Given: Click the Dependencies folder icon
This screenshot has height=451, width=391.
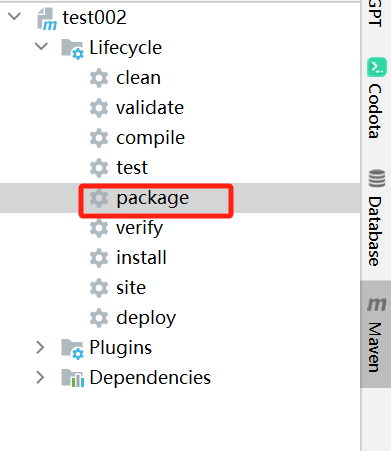Looking at the screenshot, I should coord(72,378).
